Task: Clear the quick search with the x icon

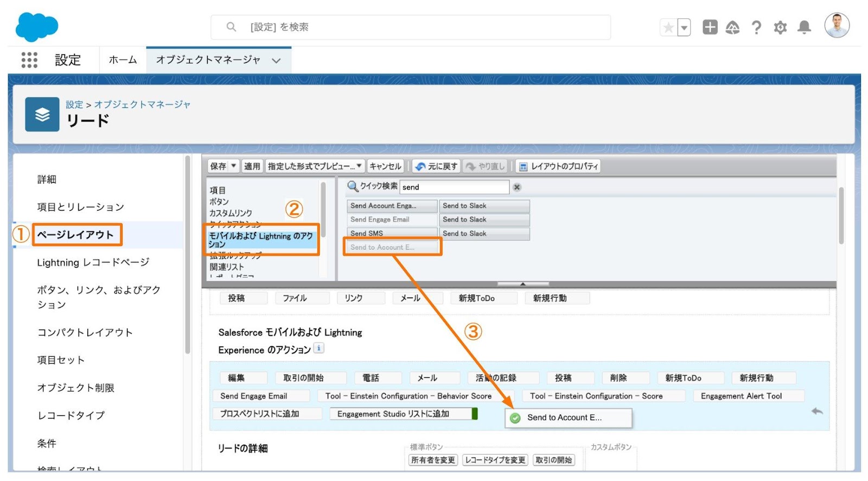Action: (517, 187)
